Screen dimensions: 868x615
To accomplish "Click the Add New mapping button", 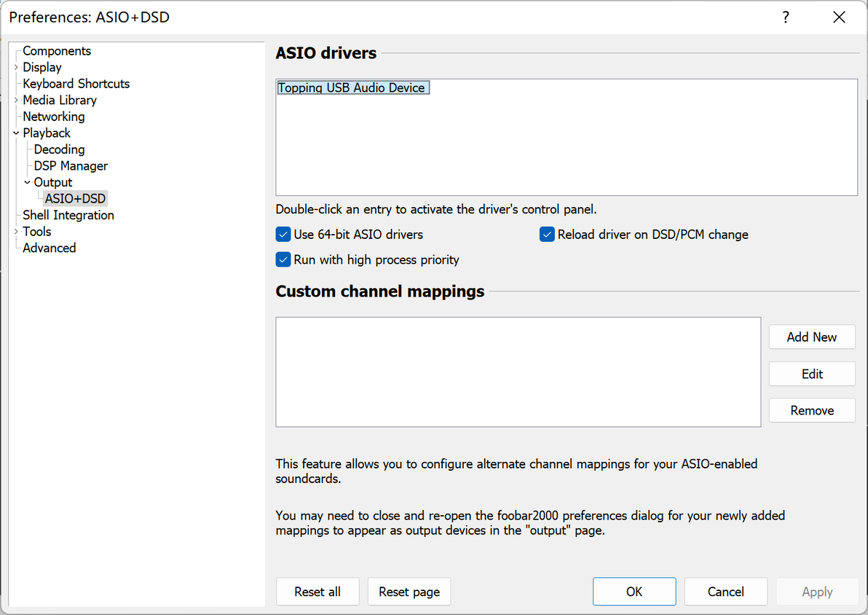I will pos(811,337).
